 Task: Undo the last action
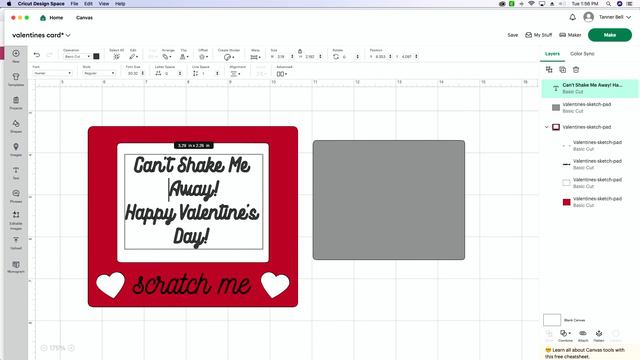pos(37,55)
